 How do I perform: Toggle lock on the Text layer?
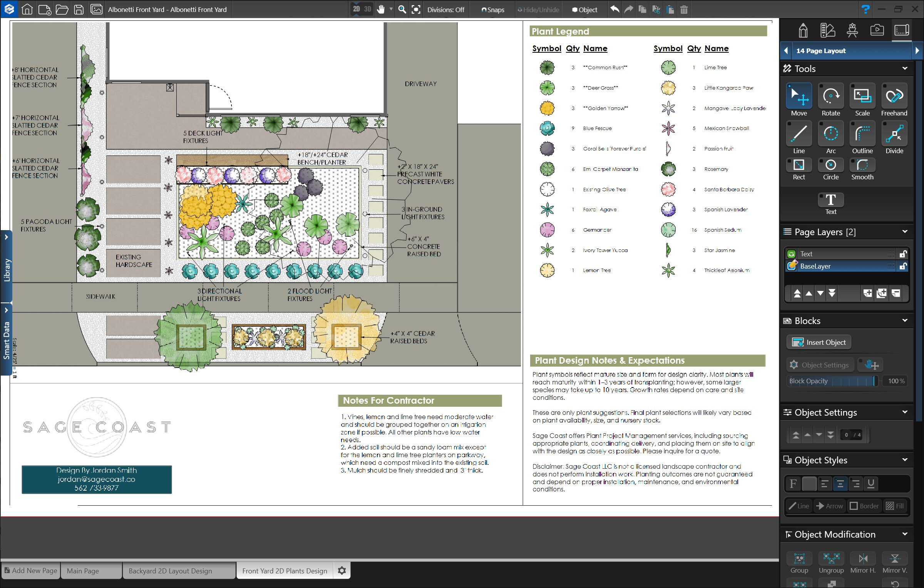(903, 254)
